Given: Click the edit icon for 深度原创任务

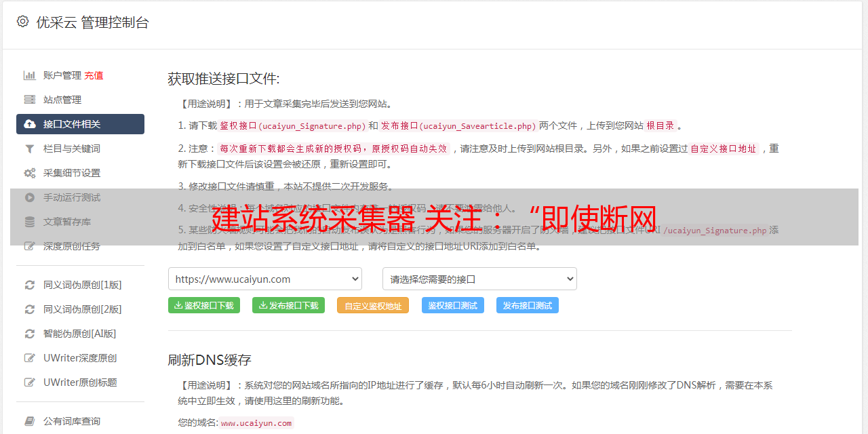Looking at the screenshot, I should click(x=30, y=246).
